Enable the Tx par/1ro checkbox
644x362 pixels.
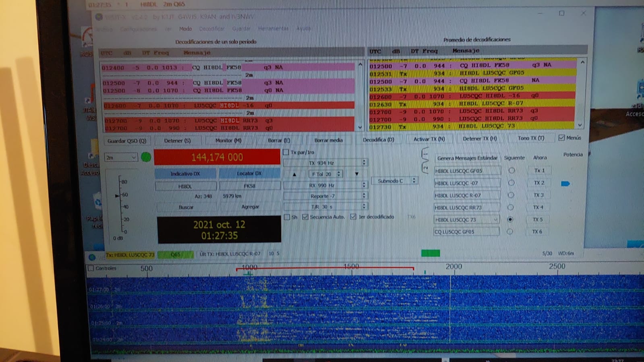286,152
